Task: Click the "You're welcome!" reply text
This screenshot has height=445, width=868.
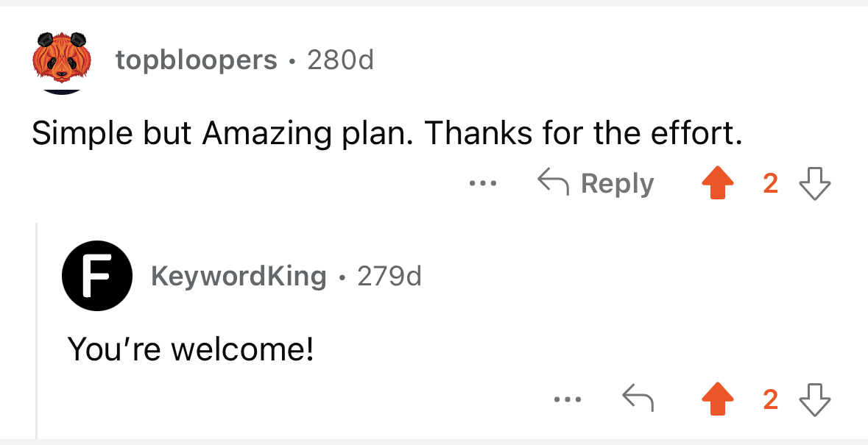Action: (x=191, y=348)
